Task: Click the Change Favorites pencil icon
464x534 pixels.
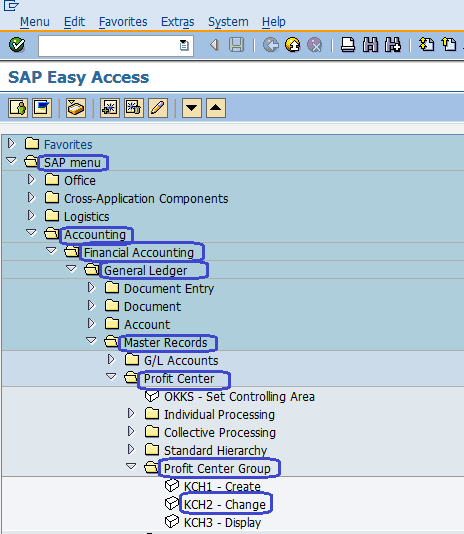Action: pyautogui.click(x=158, y=108)
